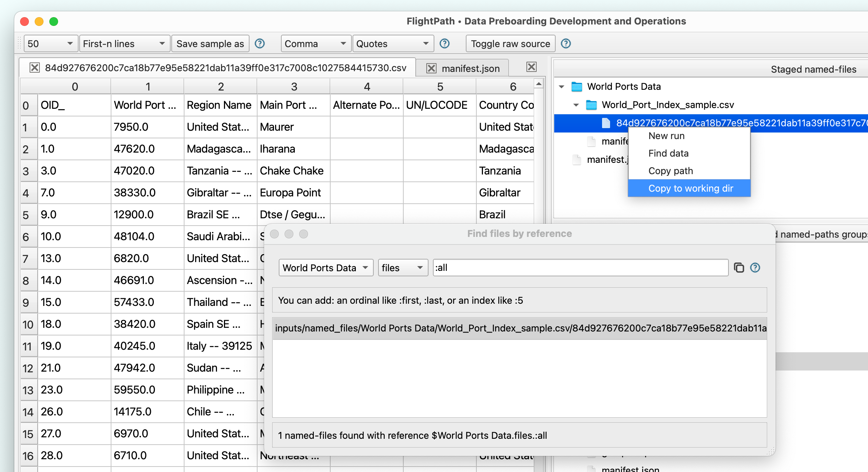
Task: Click help icon next to Quotes dropdown
Action: click(x=445, y=44)
